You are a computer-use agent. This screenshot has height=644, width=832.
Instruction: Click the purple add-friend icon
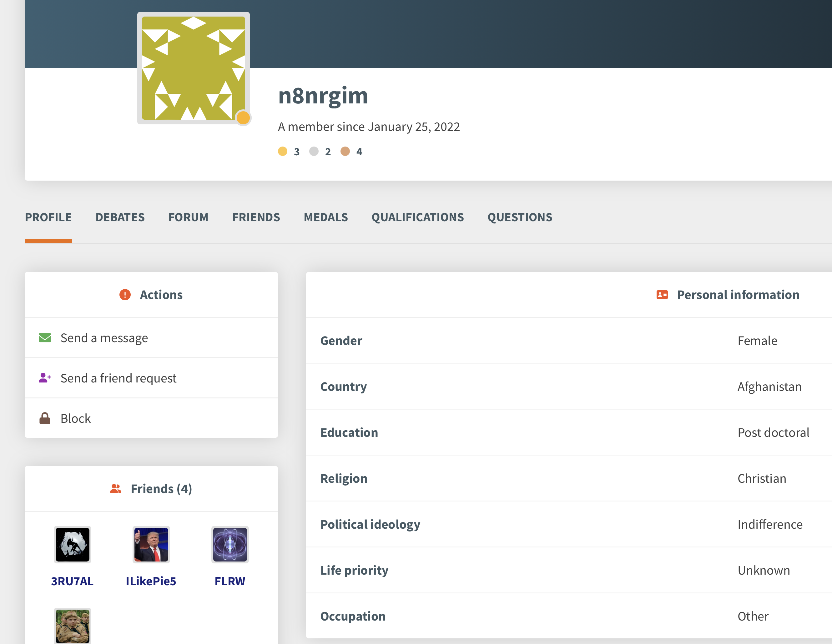click(x=45, y=378)
